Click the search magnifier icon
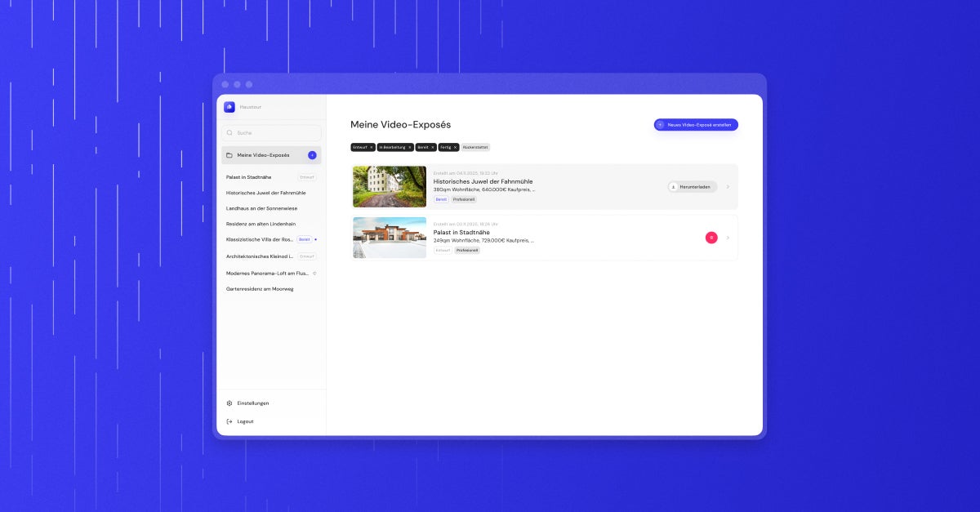 click(229, 132)
